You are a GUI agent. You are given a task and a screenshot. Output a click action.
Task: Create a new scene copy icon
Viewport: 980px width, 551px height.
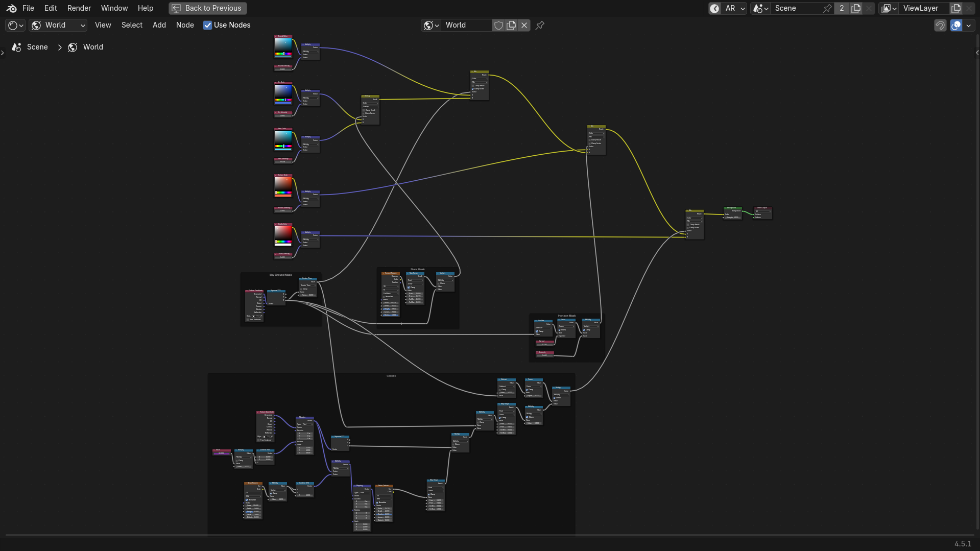pos(856,8)
